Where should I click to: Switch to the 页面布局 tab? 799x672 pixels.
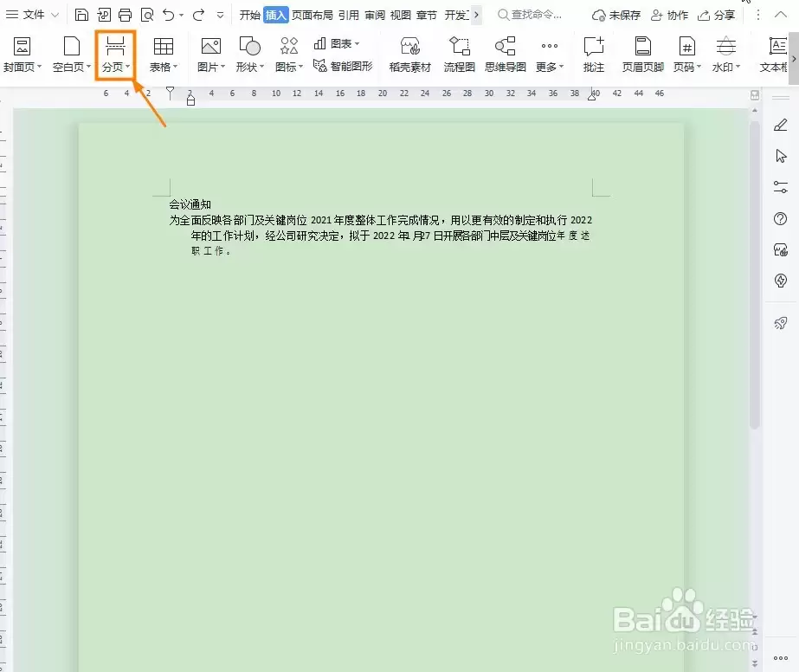pyautogui.click(x=312, y=16)
